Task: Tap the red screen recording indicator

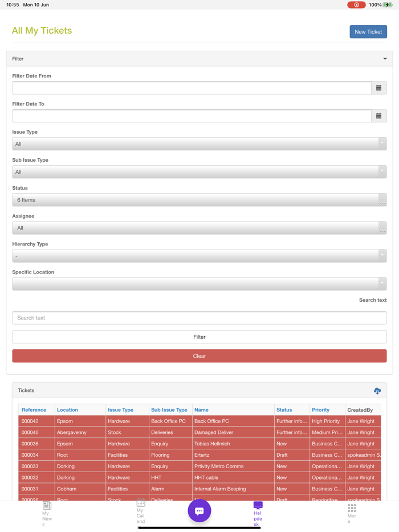Action: [x=356, y=5]
